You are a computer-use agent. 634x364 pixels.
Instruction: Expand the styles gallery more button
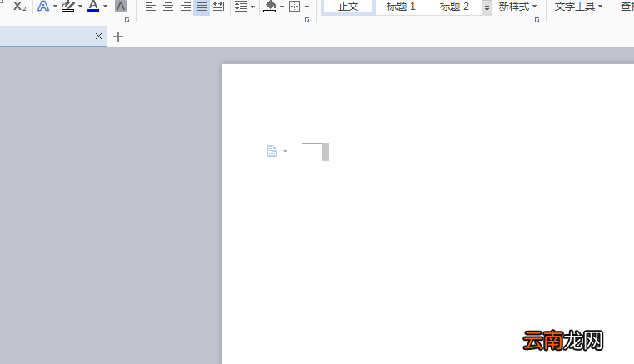click(487, 7)
